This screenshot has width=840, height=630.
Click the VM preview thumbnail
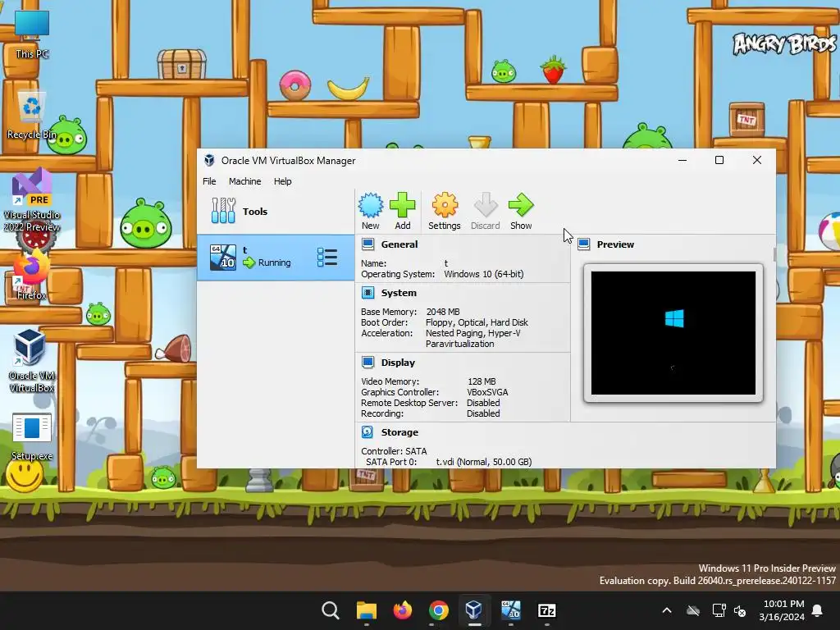[x=673, y=333]
